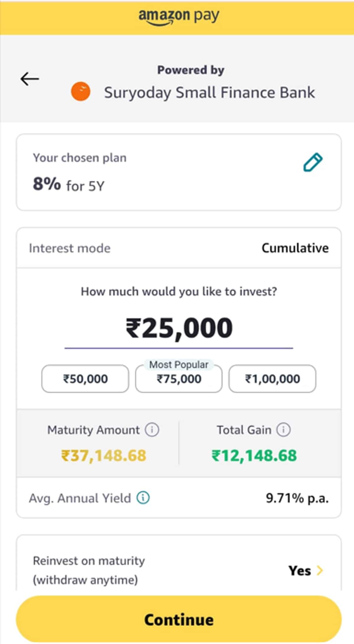Tap the back arrow icon
354x644 pixels.
click(x=29, y=79)
